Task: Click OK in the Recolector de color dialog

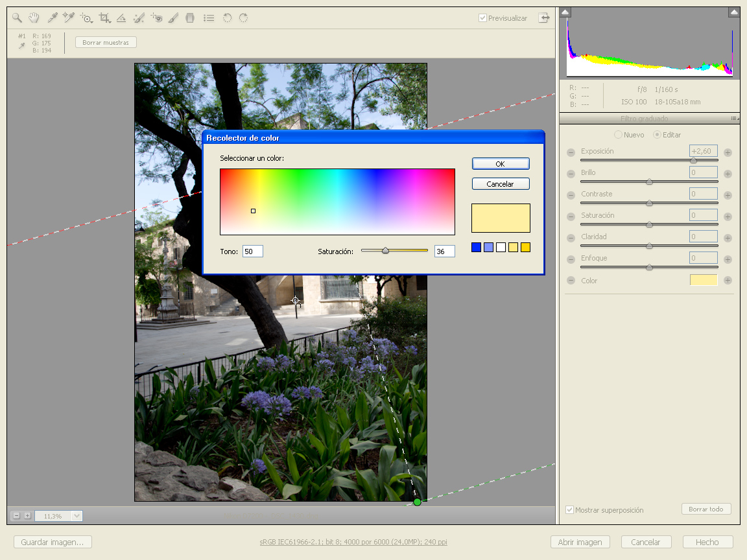Action: click(501, 164)
